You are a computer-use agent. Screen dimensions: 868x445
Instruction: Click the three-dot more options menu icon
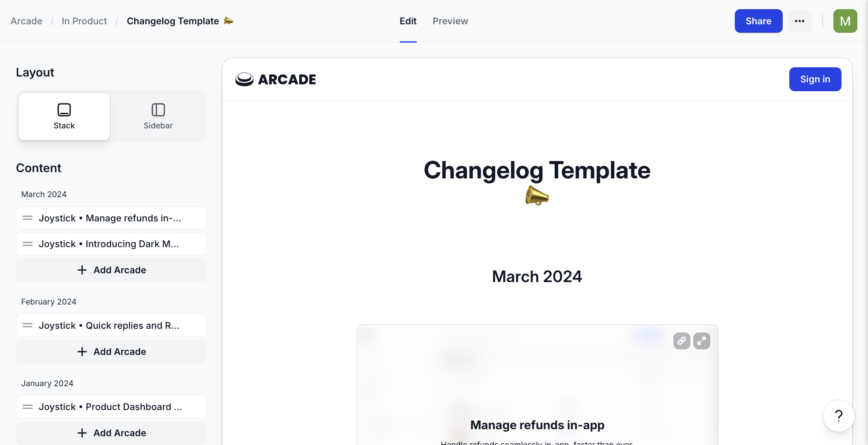pos(799,21)
